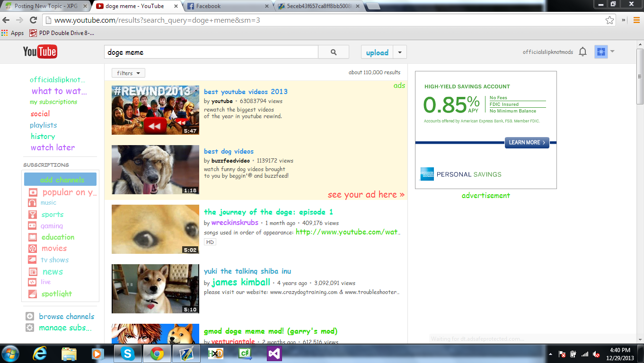Reload the page with the refresh icon
644x363 pixels.
tap(33, 20)
